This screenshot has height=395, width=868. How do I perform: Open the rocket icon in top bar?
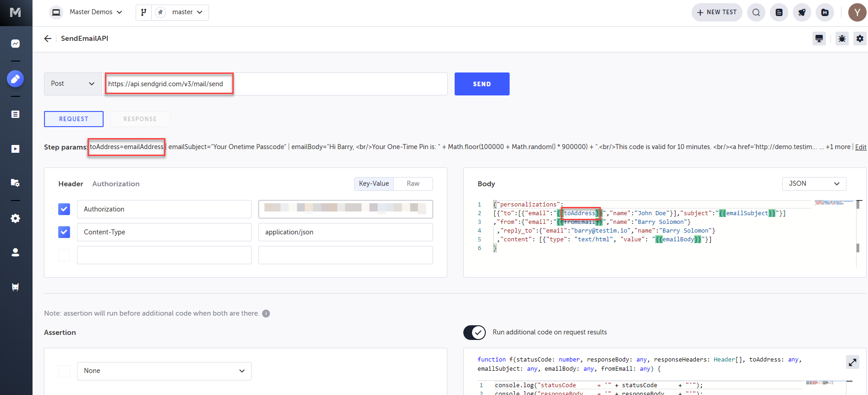point(802,12)
